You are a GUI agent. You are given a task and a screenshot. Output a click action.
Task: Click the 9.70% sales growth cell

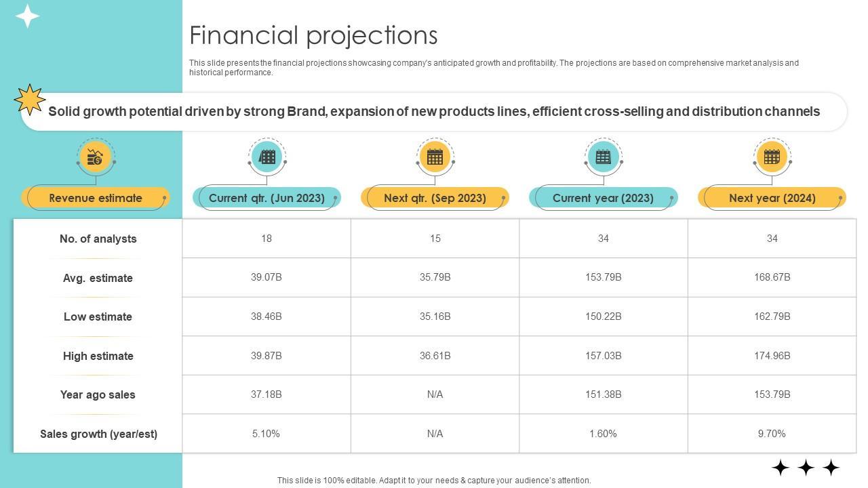tap(772, 433)
